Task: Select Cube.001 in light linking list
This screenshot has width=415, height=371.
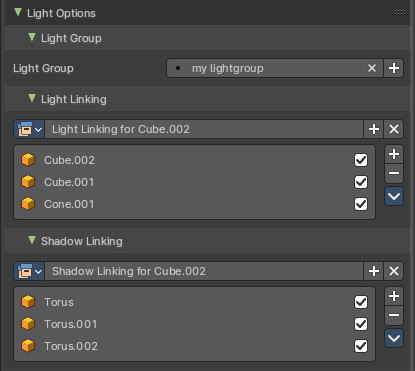Action: point(194,182)
